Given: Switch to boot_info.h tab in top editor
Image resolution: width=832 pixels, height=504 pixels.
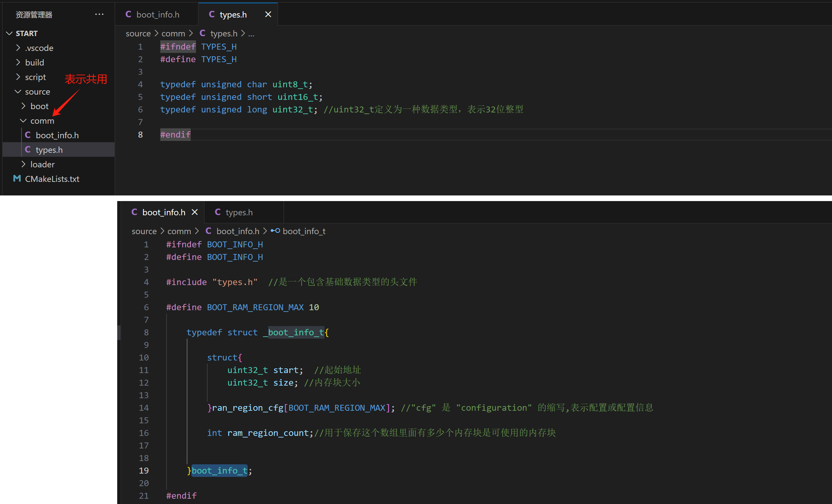Looking at the screenshot, I should (x=157, y=15).
